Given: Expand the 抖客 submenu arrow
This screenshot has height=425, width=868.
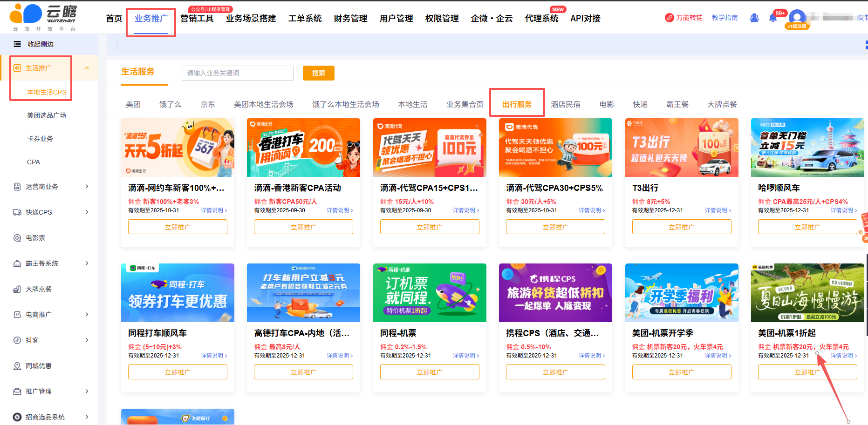Looking at the screenshot, I should pyautogui.click(x=87, y=340).
